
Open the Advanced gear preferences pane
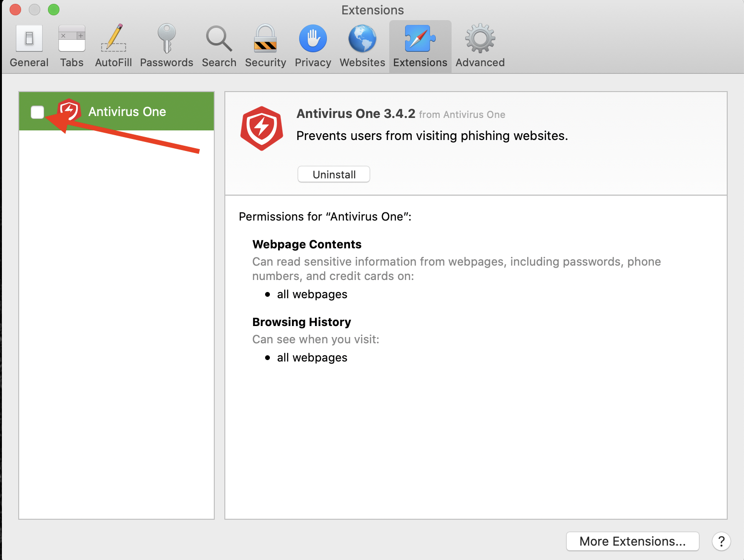(480, 47)
